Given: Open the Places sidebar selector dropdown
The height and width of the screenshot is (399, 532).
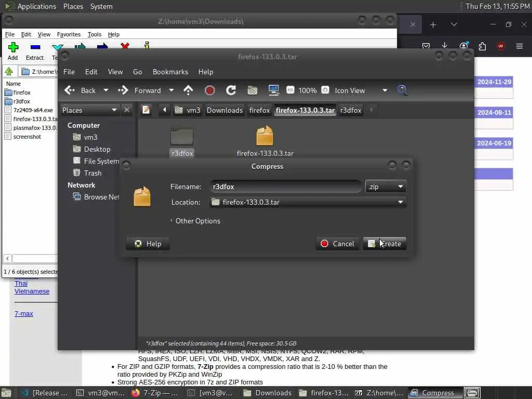Looking at the screenshot, I should [x=89, y=110].
